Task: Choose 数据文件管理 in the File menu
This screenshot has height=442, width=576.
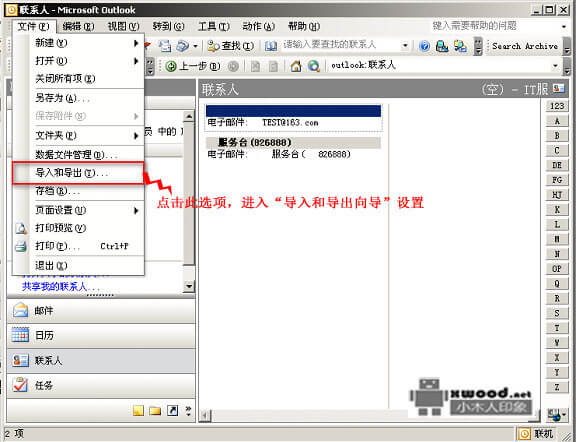Action: coord(78,155)
